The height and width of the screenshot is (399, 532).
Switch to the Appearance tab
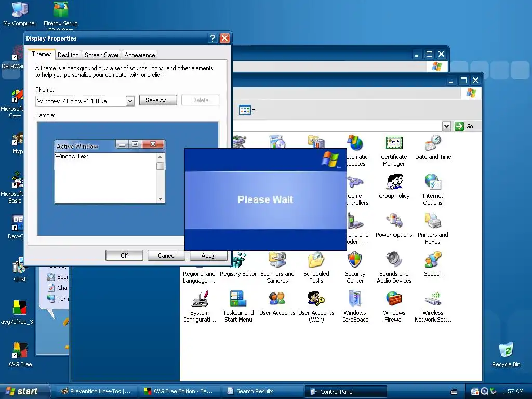(139, 55)
